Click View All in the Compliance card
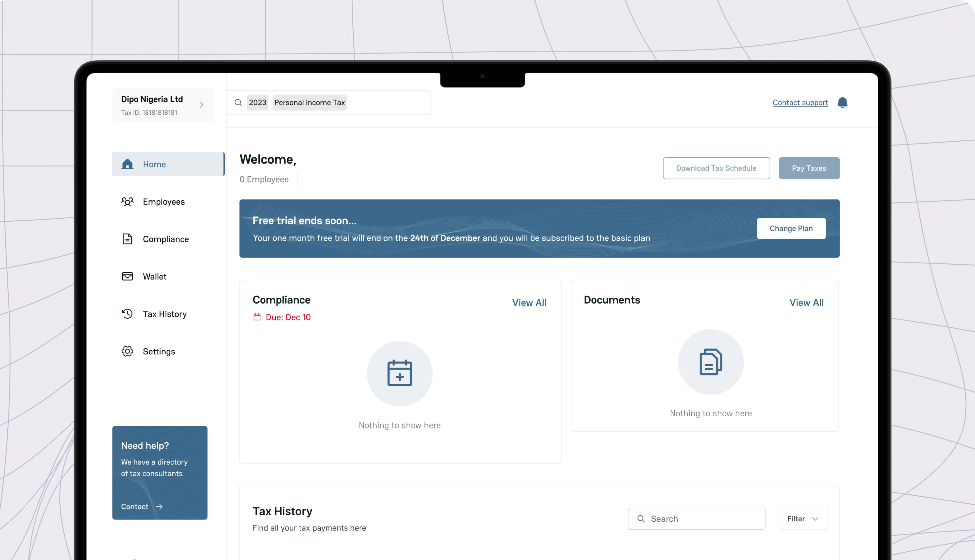The width and height of the screenshot is (975, 560). coord(529,303)
